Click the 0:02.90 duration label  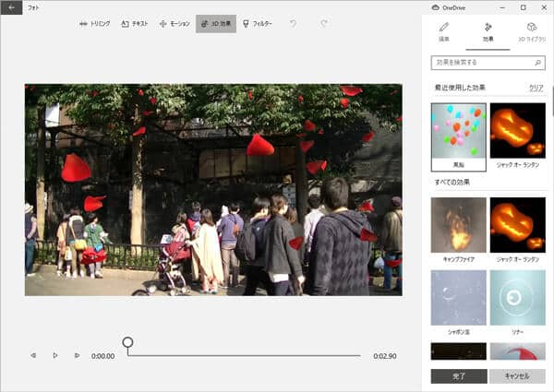pyautogui.click(x=385, y=356)
